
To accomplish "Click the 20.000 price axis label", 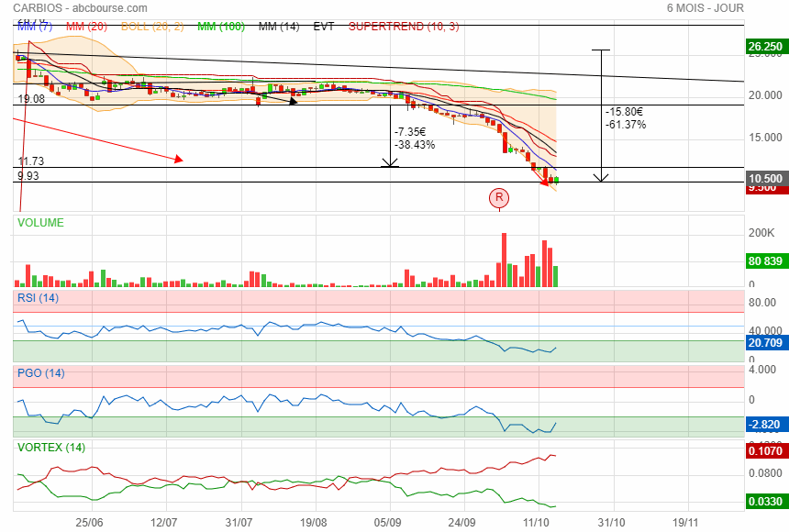I will (765, 95).
